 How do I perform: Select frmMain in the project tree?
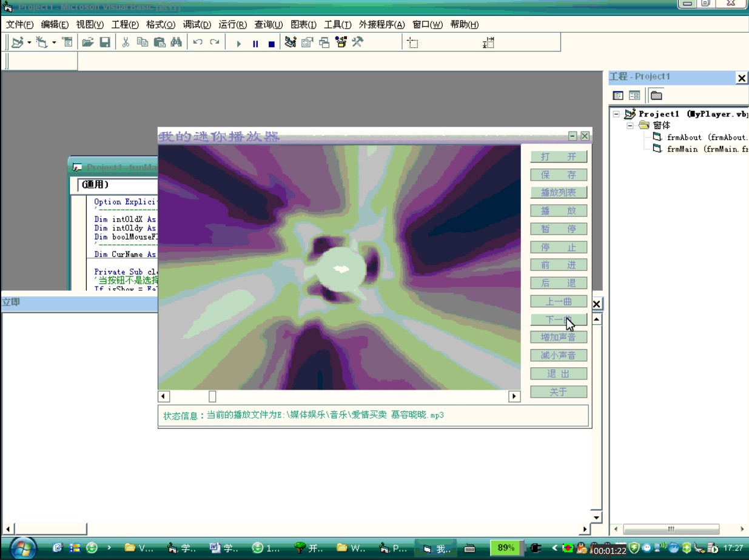[700, 149]
